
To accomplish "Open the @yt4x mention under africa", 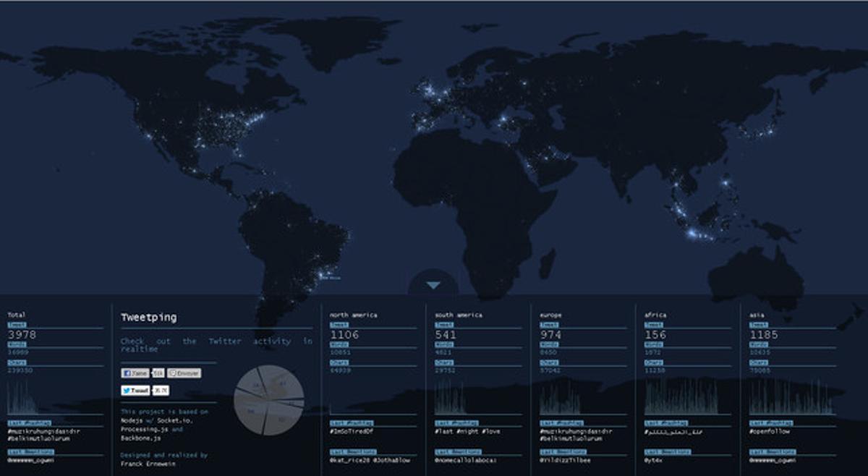I will [654, 459].
